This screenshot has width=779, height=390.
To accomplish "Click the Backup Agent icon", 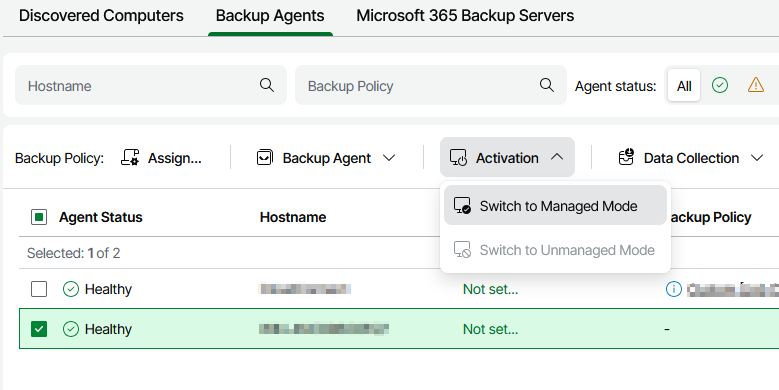I will (x=265, y=157).
